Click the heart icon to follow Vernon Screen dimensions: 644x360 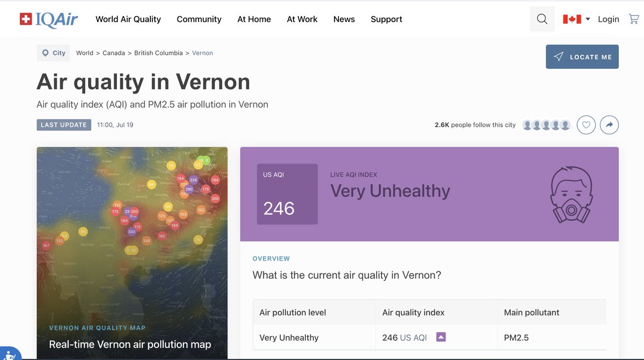click(x=586, y=125)
